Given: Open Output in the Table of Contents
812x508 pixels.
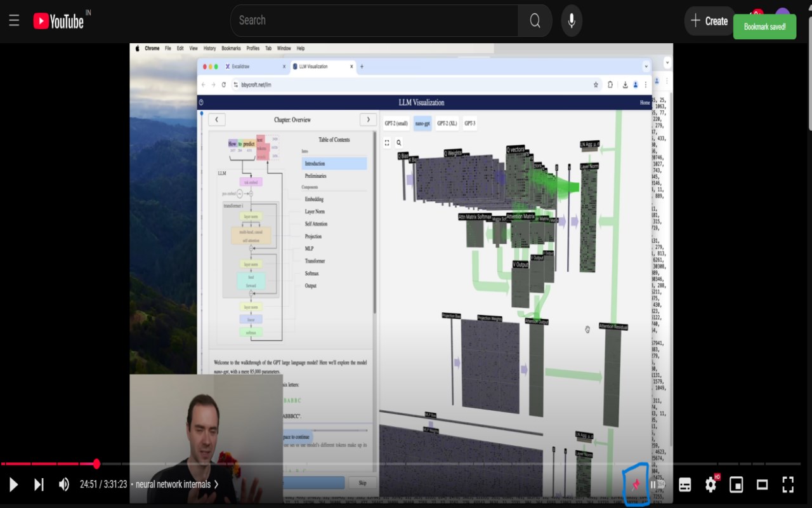Looking at the screenshot, I should (310, 286).
